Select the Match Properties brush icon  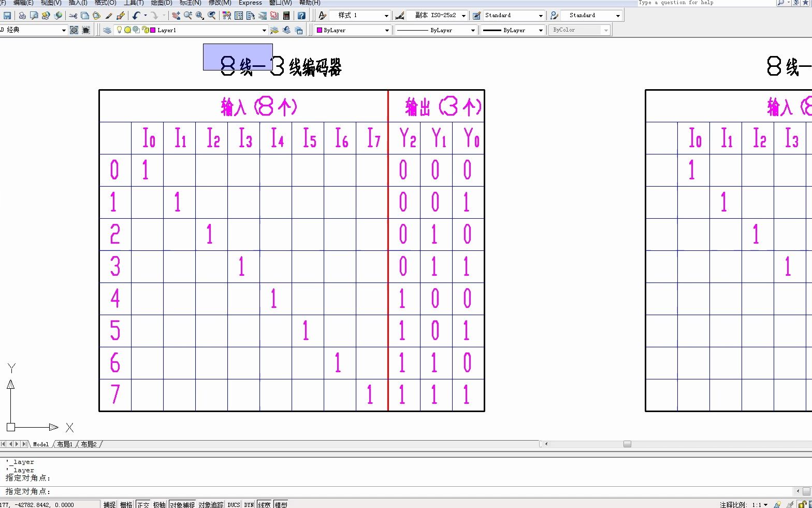[x=109, y=16]
